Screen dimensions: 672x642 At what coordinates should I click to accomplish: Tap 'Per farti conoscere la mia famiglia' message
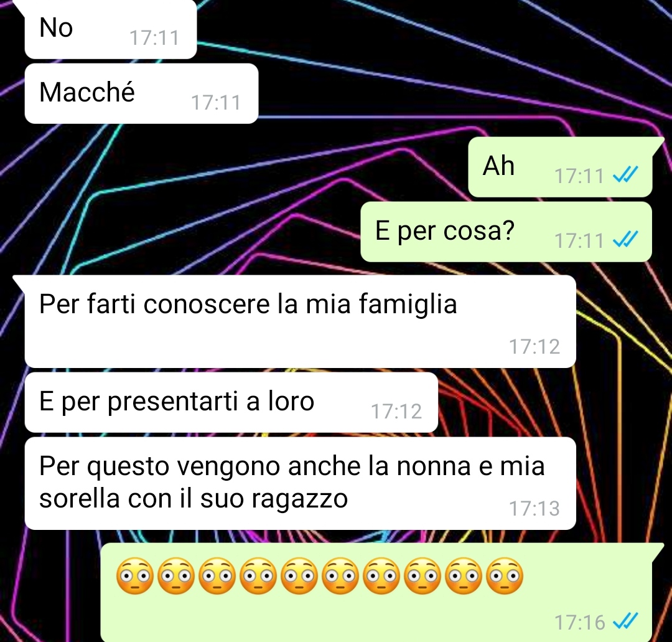point(300,322)
